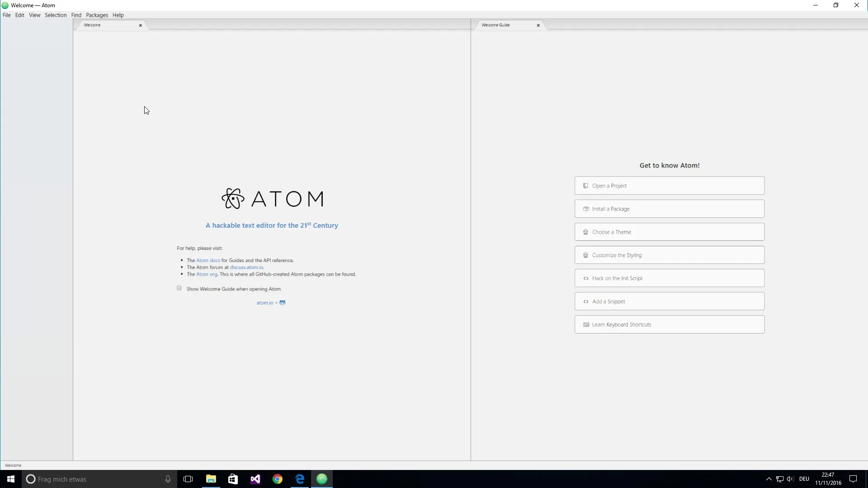
Task: Open the Windows Start menu
Action: (11, 479)
